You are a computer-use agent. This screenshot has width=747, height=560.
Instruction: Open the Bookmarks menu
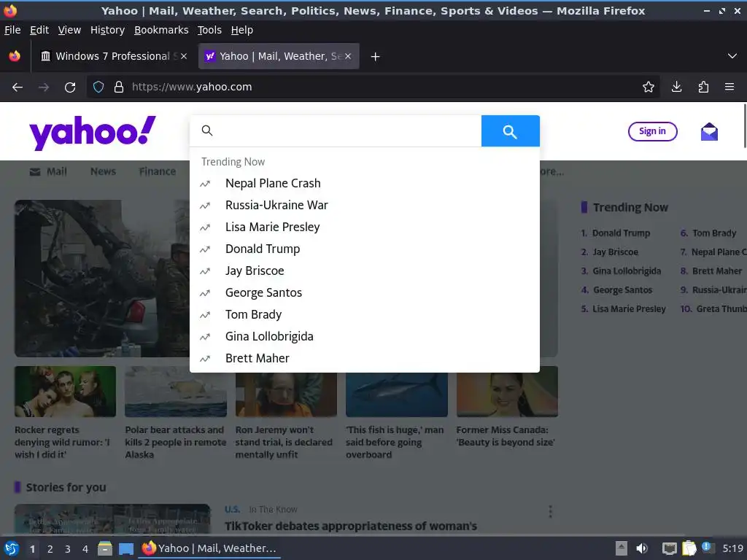[x=161, y=30]
